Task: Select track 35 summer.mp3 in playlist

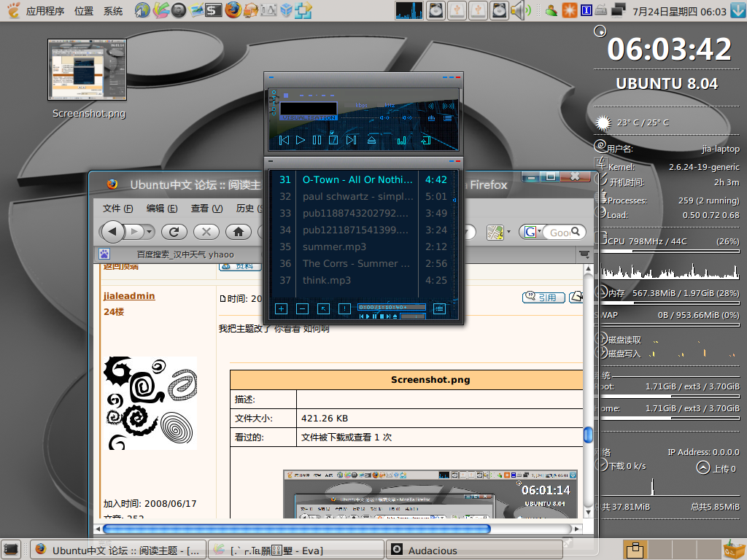Action: click(363, 246)
